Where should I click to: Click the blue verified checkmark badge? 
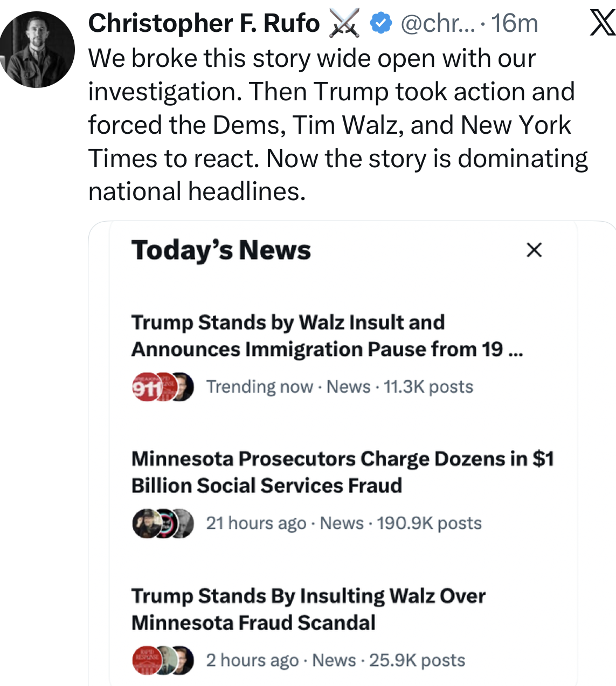tap(381, 24)
